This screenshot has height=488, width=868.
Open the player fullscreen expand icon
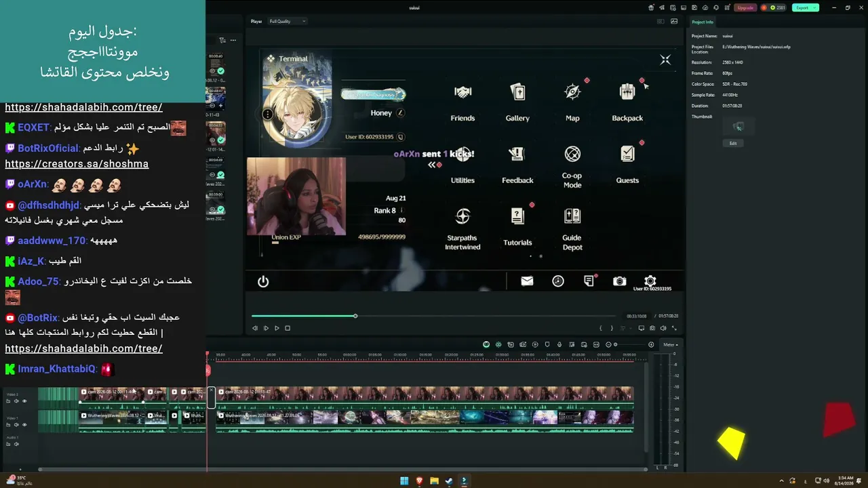pos(674,328)
